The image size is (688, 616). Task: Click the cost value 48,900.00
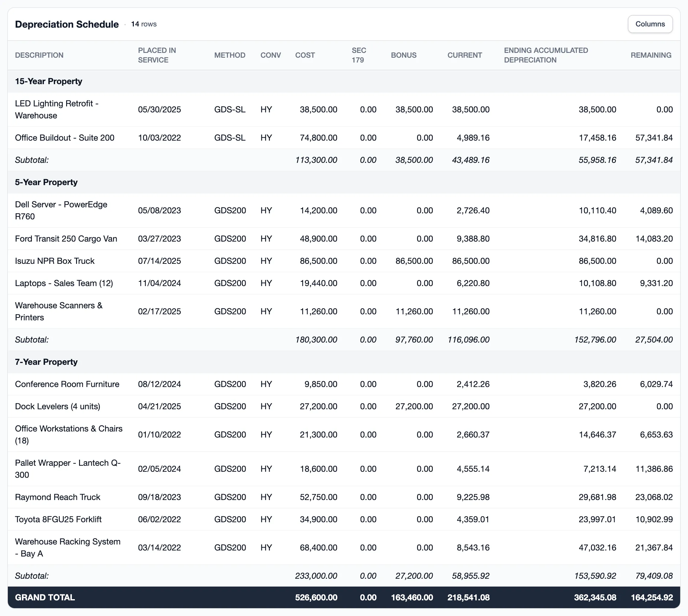pyautogui.click(x=318, y=239)
